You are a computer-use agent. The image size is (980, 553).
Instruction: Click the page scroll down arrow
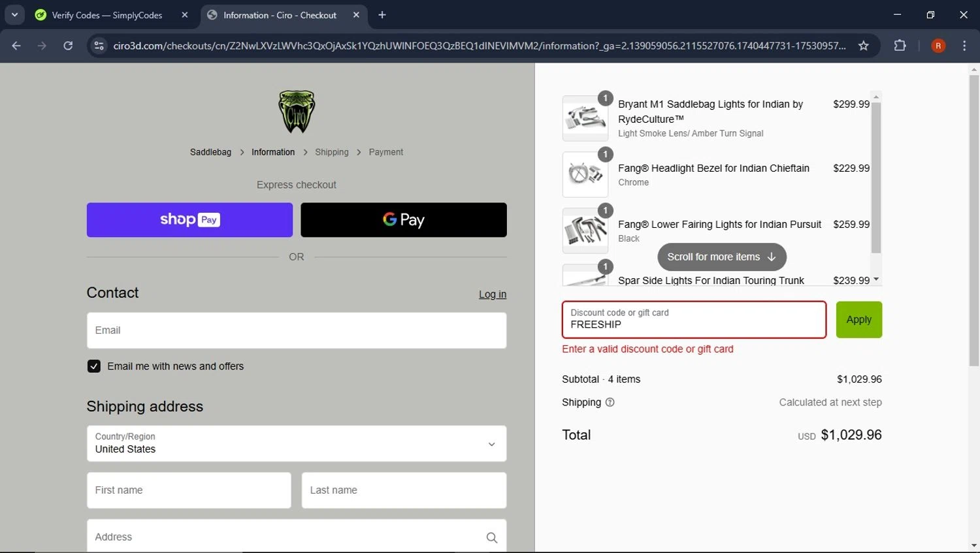click(974, 545)
